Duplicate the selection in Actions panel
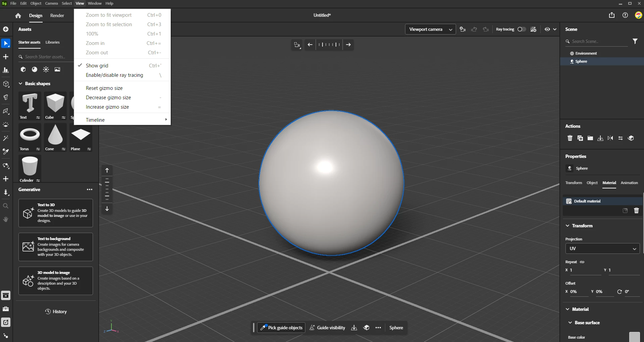This screenshot has height=342, width=644. pos(580,138)
